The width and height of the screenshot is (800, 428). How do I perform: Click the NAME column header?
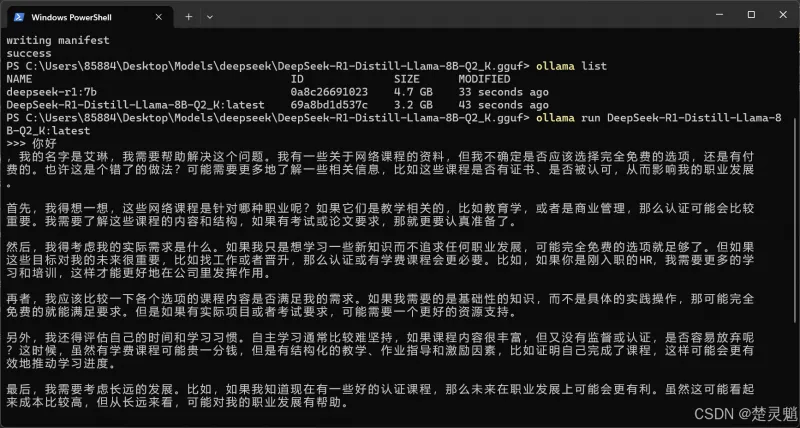pos(19,79)
